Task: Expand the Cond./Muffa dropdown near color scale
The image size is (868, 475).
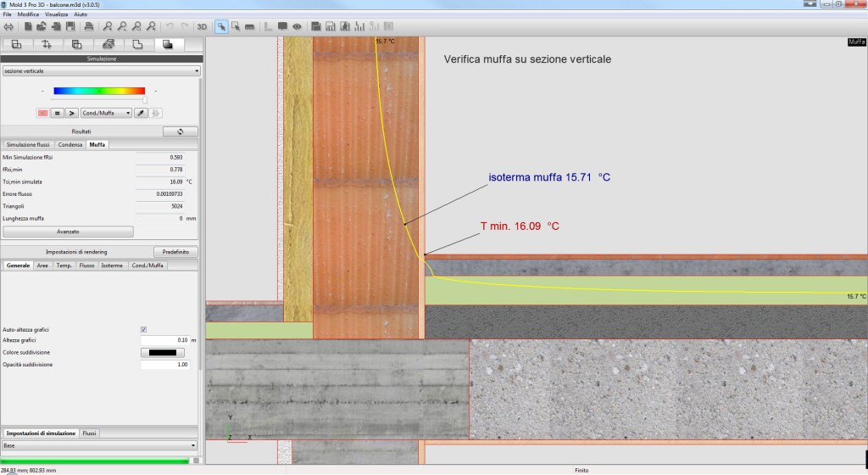Action: [x=106, y=113]
